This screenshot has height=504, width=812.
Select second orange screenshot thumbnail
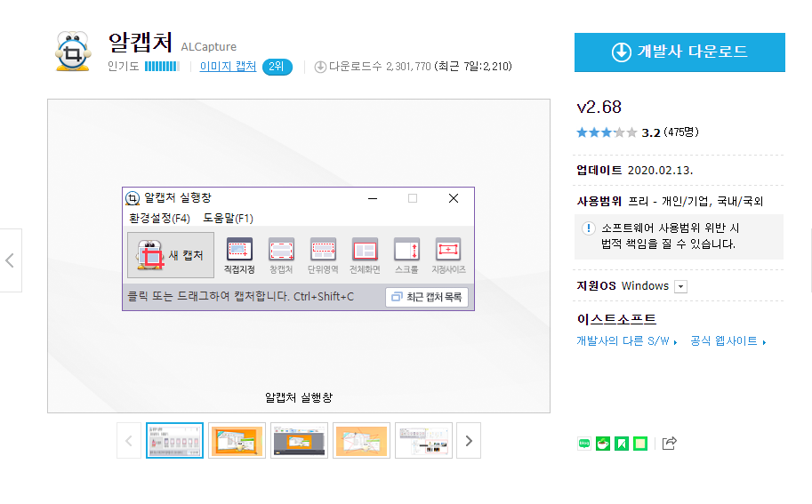click(237, 441)
